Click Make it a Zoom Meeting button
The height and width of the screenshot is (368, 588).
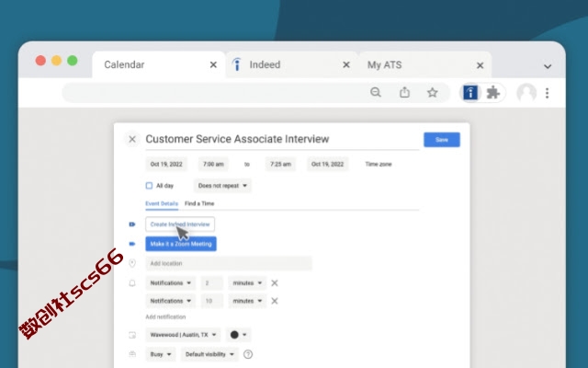181,244
